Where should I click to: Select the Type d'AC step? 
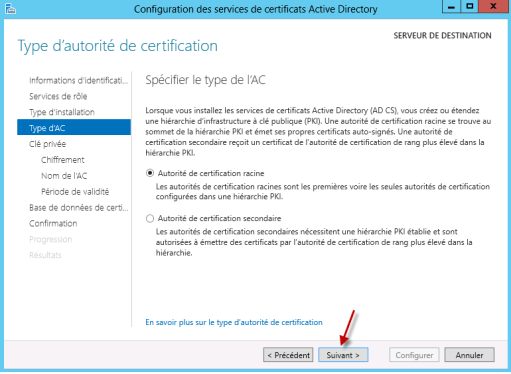74,128
